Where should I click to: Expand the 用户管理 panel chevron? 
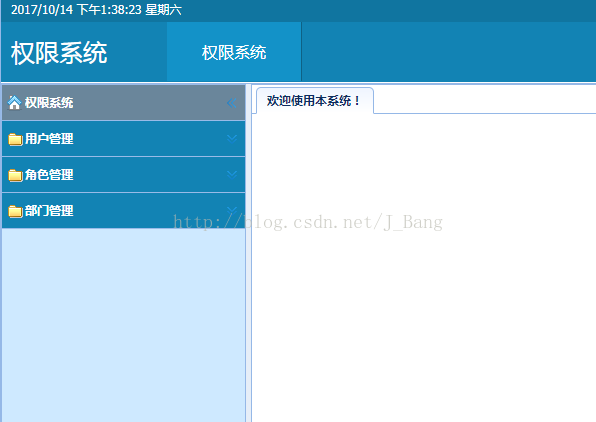click(x=232, y=138)
